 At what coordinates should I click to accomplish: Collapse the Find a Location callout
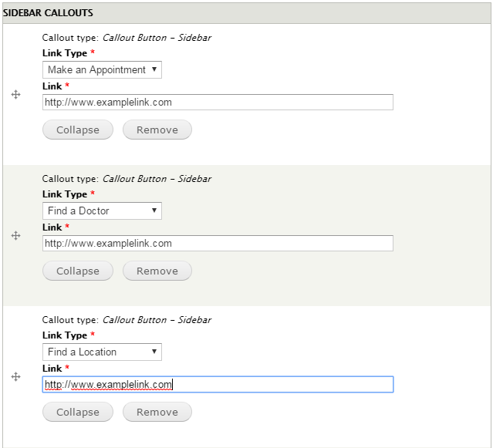coord(78,412)
